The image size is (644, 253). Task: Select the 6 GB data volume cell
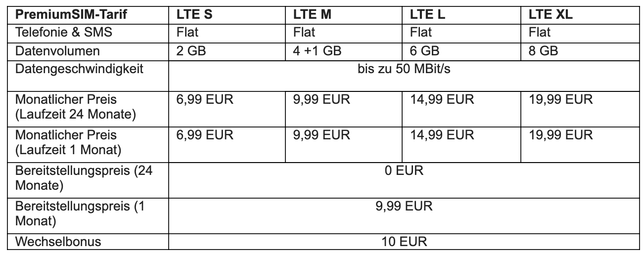tap(424, 51)
